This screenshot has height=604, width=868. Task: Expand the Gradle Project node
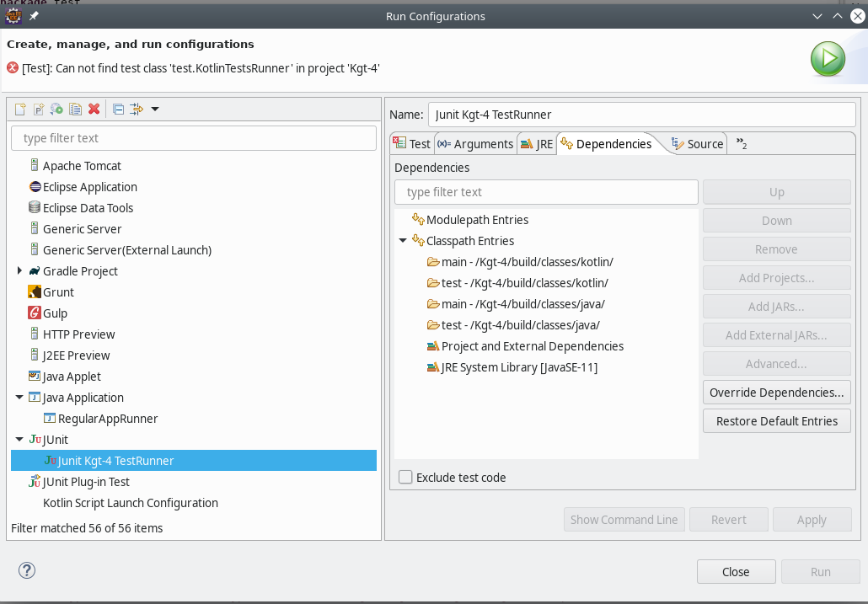coord(19,270)
